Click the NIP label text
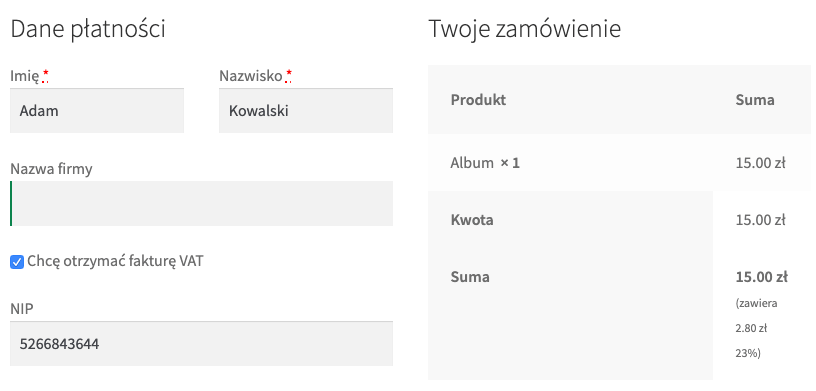This screenshot has width=816, height=391. point(22,309)
